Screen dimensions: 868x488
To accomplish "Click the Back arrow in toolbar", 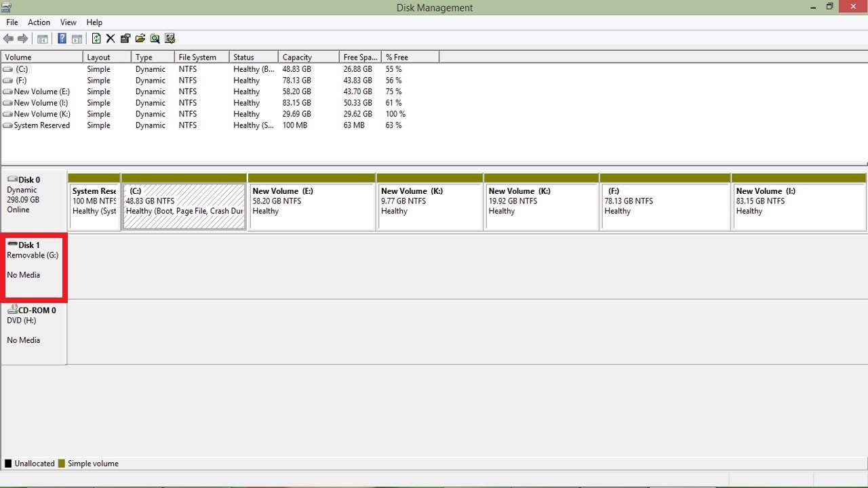I will [x=9, y=39].
